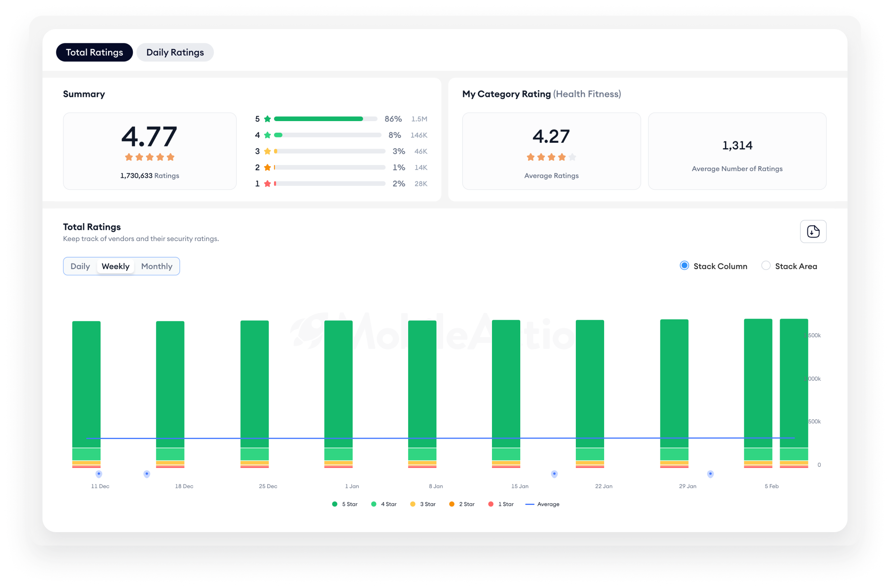The width and height of the screenshot is (890, 588).
Task: Click the 4-star rating green star icon
Action: [x=268, y=135]
